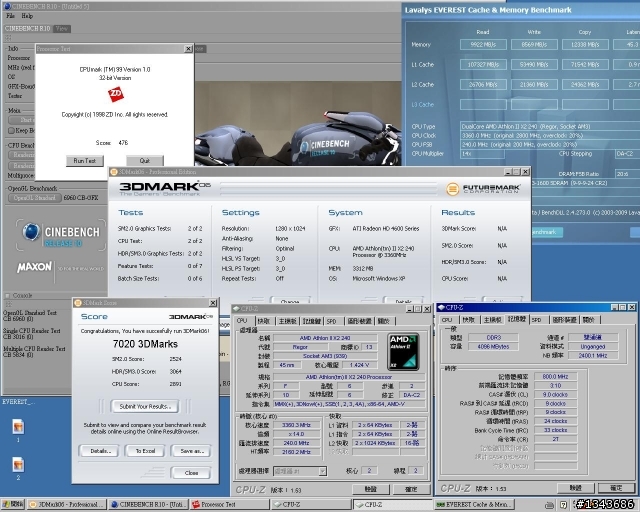Click the EVEREST_ desktop shortcut label
Screen dimensions: 640x512
point(18,402)
